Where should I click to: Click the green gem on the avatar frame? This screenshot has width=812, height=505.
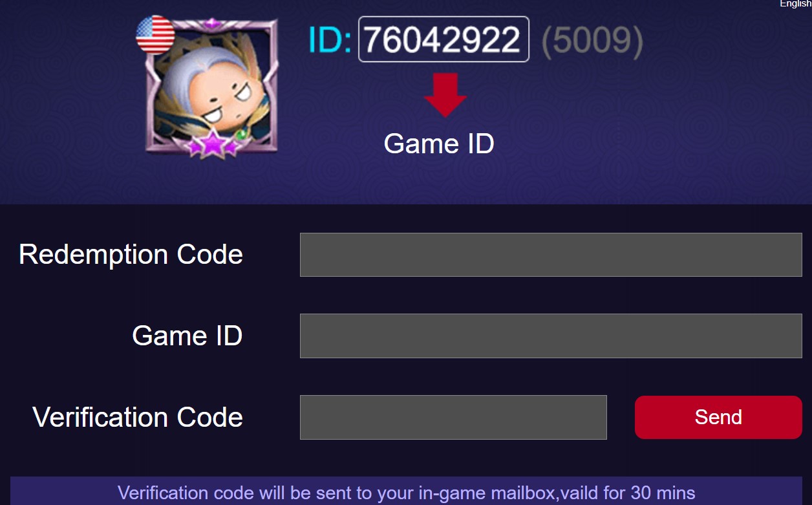[x=242, y=134]
